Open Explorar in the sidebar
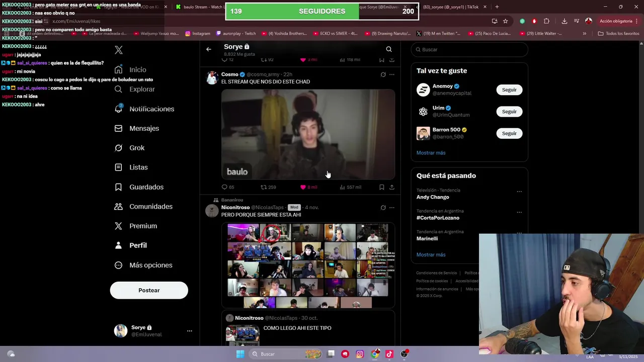This screenshot has height=362, width=644. point(134,89)
